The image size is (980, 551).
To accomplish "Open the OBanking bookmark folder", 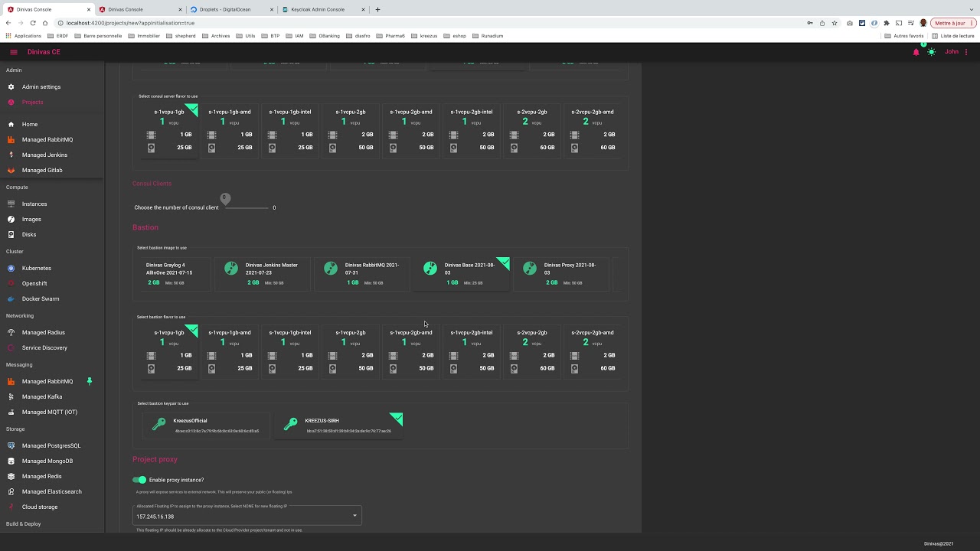I will [325, 36].
